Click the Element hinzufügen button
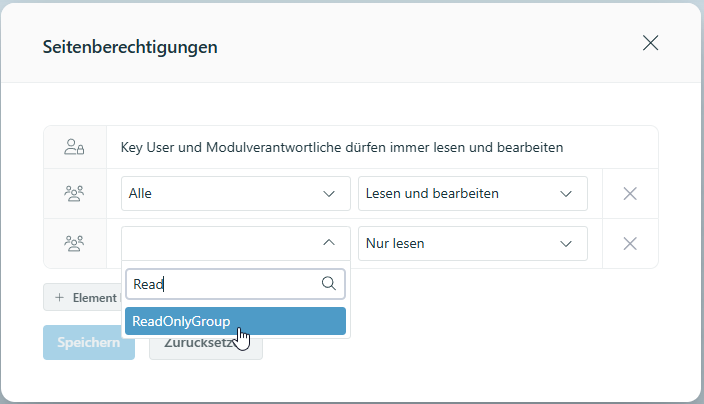Screen dimensions: 704x404 pyautogui.click(x=82, y=297)
